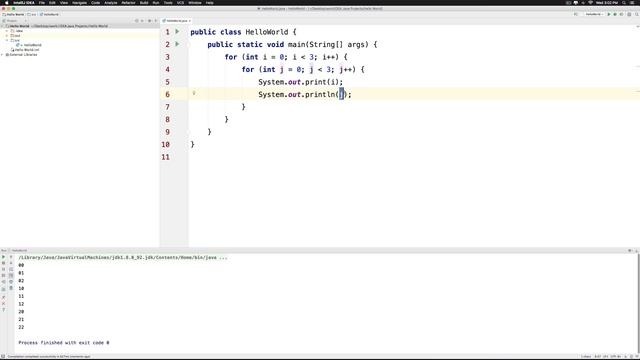Open the Help menu
The width and height of the screenshot is (640, 360).
click(210, 2)
